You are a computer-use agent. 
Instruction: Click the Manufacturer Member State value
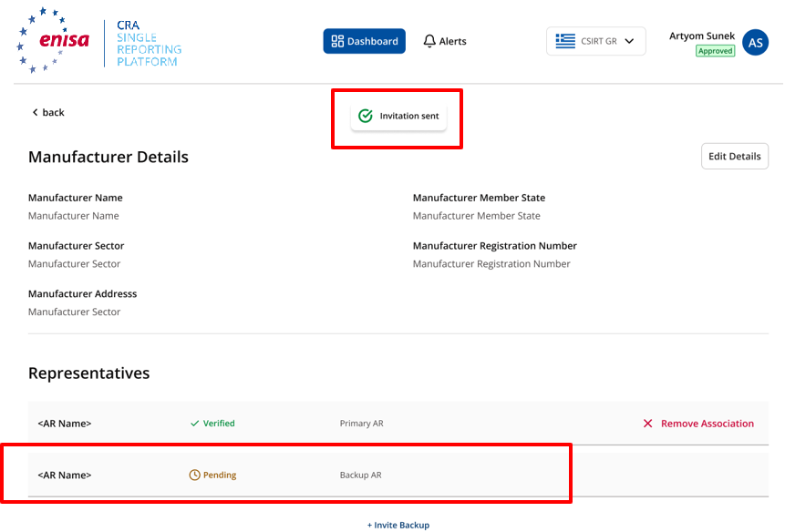(476, 216)
